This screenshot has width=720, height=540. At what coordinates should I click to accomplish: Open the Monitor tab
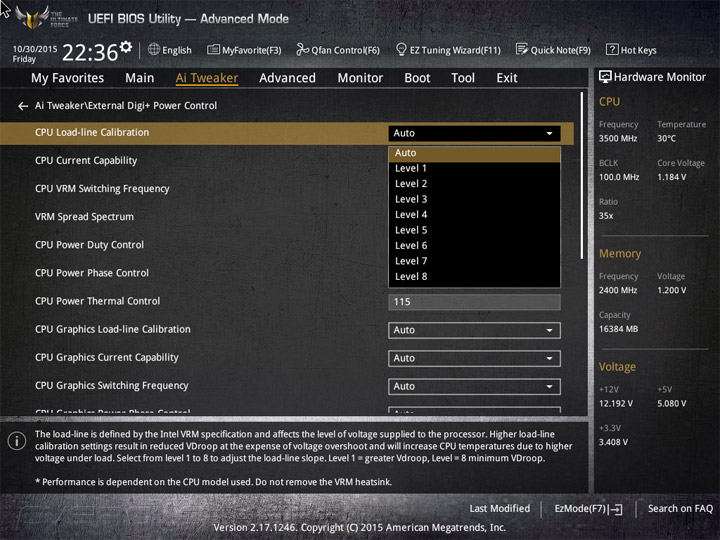click(x=360, y=78)
